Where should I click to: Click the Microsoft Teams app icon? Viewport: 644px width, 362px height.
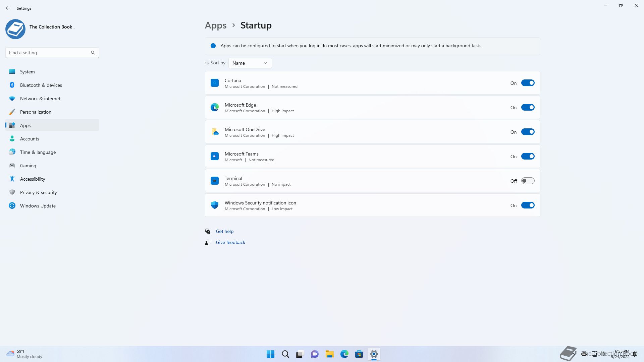point(215,156)
